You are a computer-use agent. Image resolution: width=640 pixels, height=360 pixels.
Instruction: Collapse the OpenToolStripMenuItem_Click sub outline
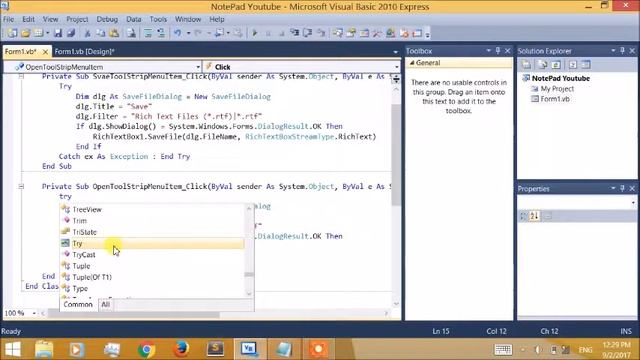click(x=21, y=186)
